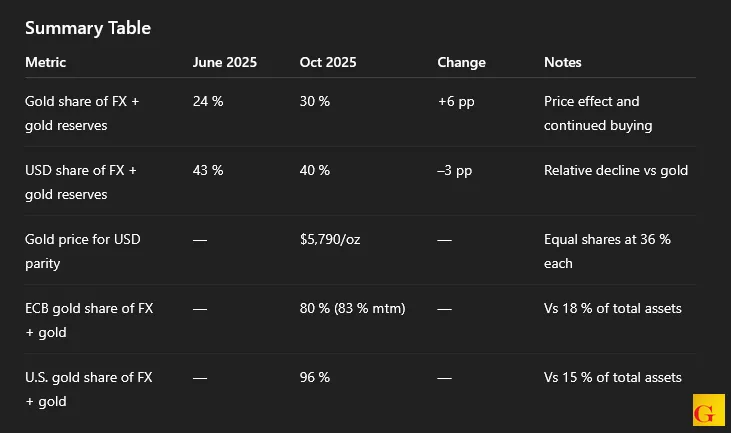Select the Metric column header
This screenshot has width=731, height=433.
pyautogui.click(x=46, y=62)
